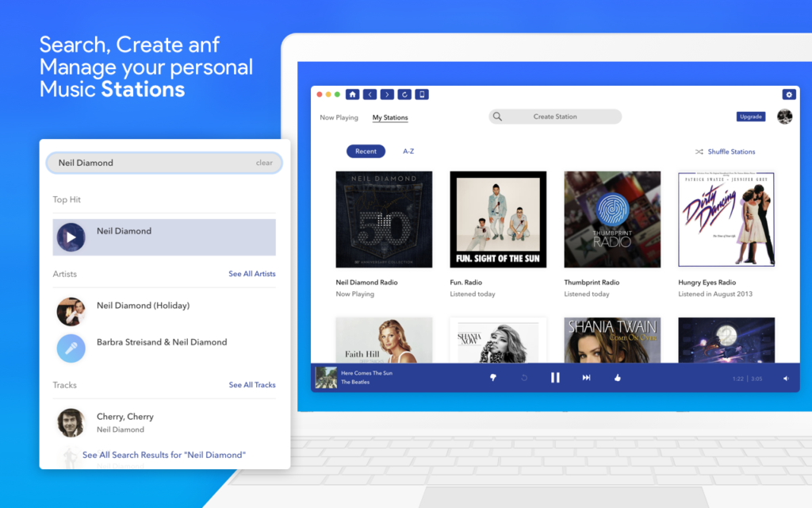The width and height of the screenshot is (812, 508).
Task: Open the Shania Twain Come On Over cover
Action: coord(612,340)
